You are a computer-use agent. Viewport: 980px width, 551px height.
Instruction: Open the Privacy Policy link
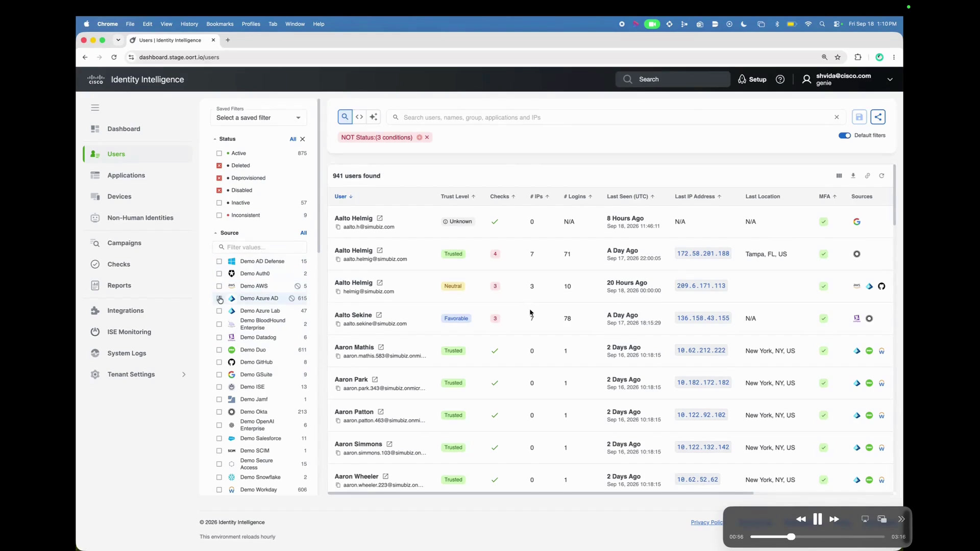(706, 522)
